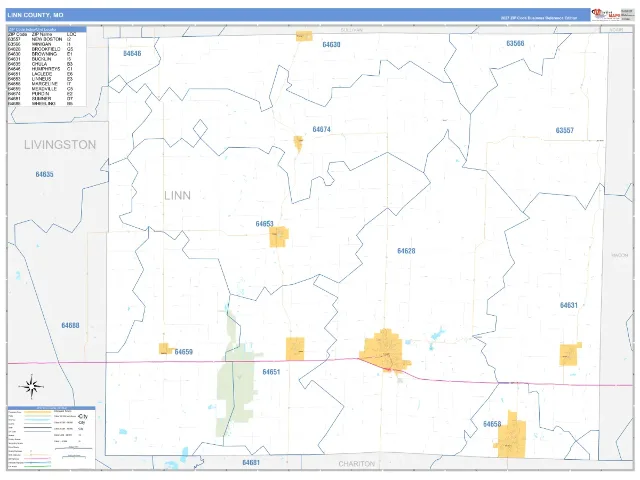Click the NEW BOSTON row in ZIP index
The height and width of the screenshot is (480, 640).
tap(41, 39)
